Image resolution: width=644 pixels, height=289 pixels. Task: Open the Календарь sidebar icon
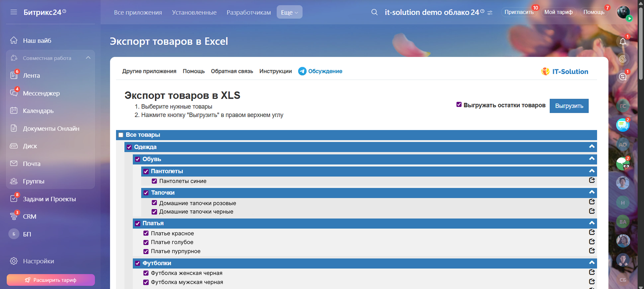pyautogui.click(x=14, y=111)
